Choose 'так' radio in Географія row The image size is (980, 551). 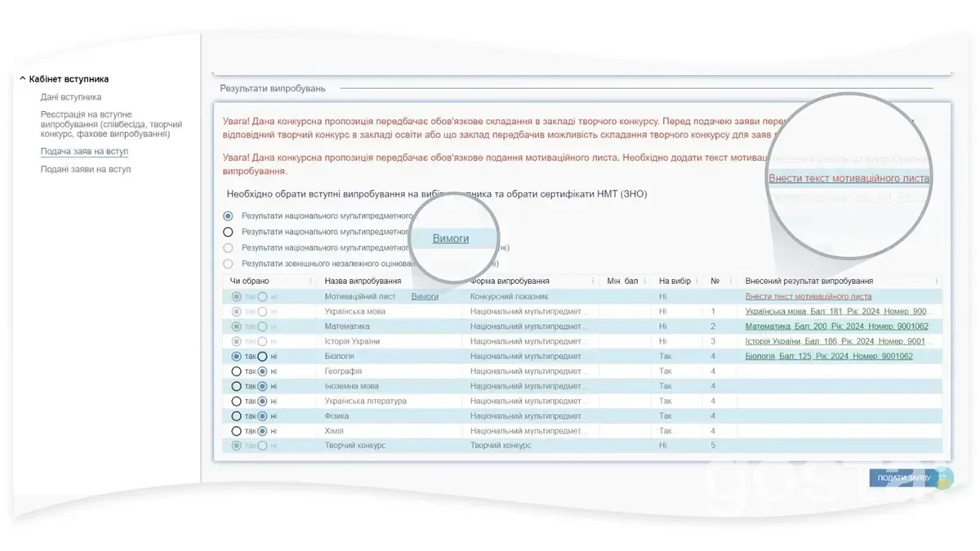237,371
